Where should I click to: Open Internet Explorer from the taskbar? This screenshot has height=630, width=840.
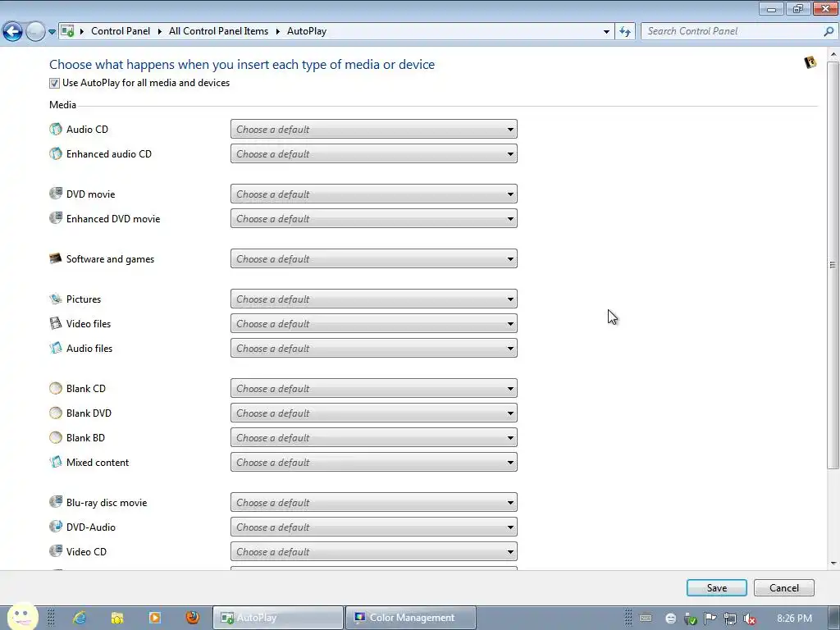(x=80, y=618)
